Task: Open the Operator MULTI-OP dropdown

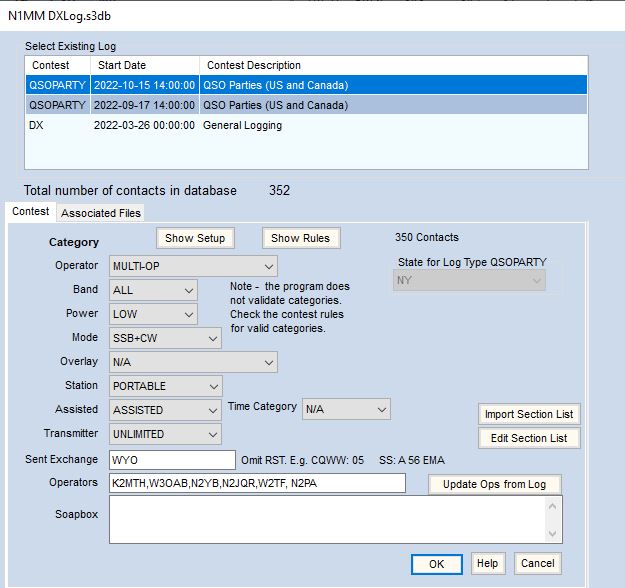Action: coord(193,266)
